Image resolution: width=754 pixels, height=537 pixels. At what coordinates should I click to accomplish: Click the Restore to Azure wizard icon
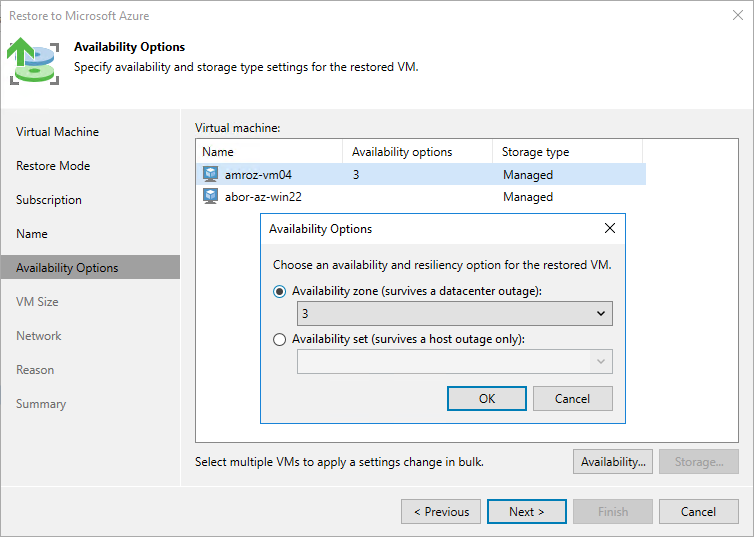click(32, 59)
